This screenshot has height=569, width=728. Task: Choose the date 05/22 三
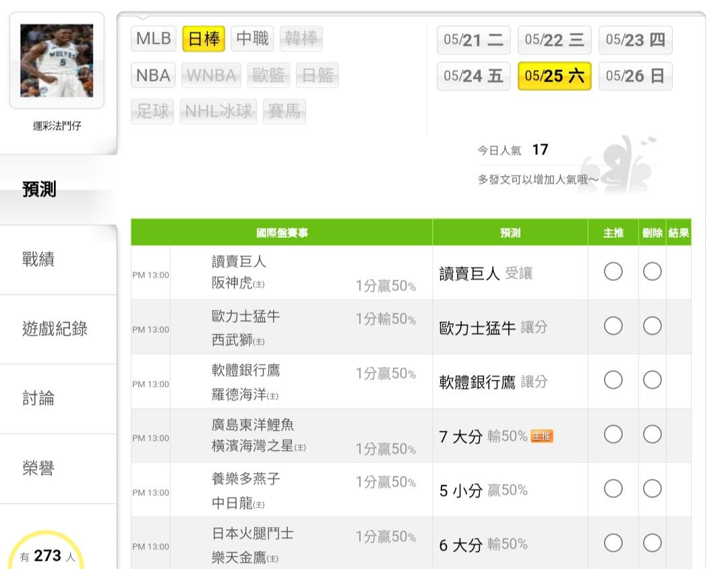pos(554,40)
